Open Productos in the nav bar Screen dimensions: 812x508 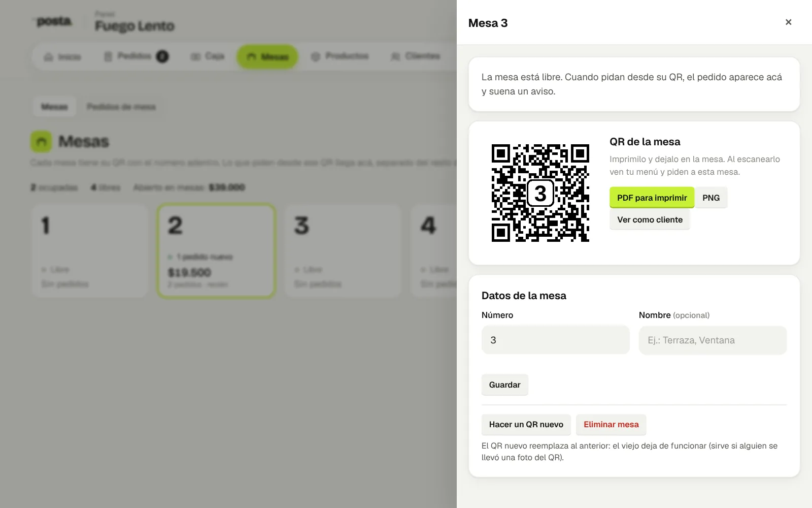pos(340,56)
